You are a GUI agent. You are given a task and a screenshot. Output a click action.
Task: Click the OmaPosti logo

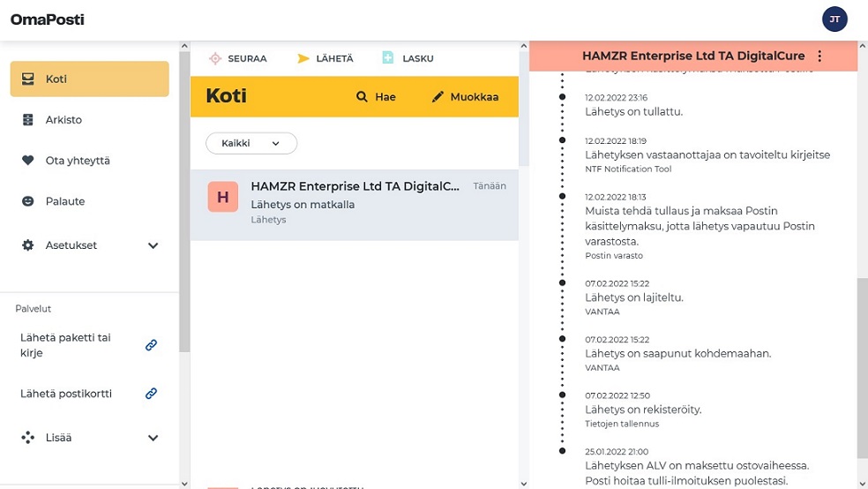click(47, 19)
